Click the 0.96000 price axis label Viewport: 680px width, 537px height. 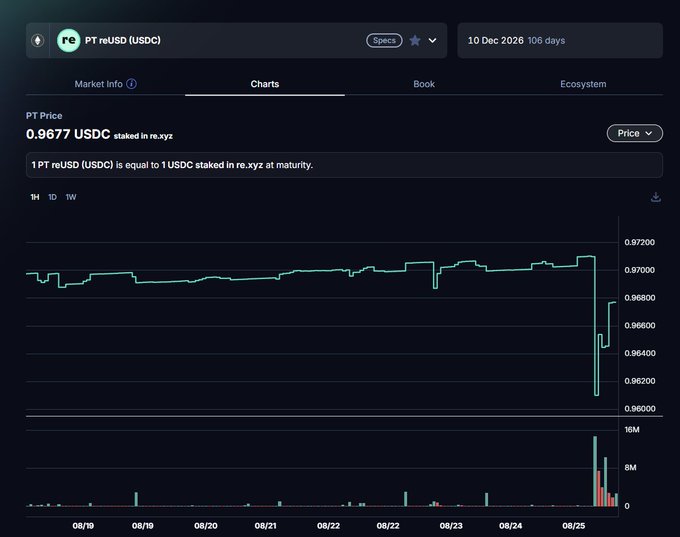(x=640, y=409)
